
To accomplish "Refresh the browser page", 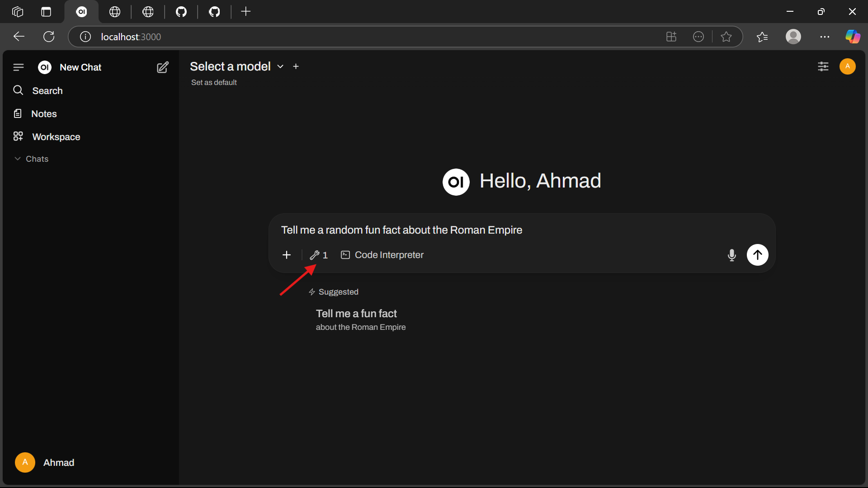I will (49, 37).
